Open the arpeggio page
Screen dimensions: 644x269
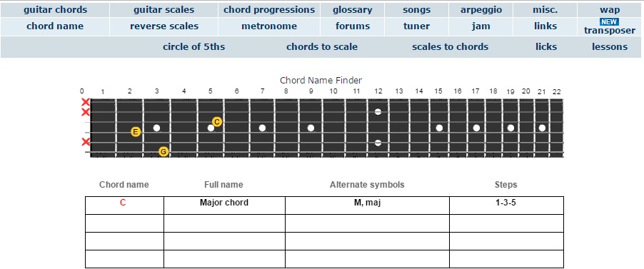[x=481, y=10]
